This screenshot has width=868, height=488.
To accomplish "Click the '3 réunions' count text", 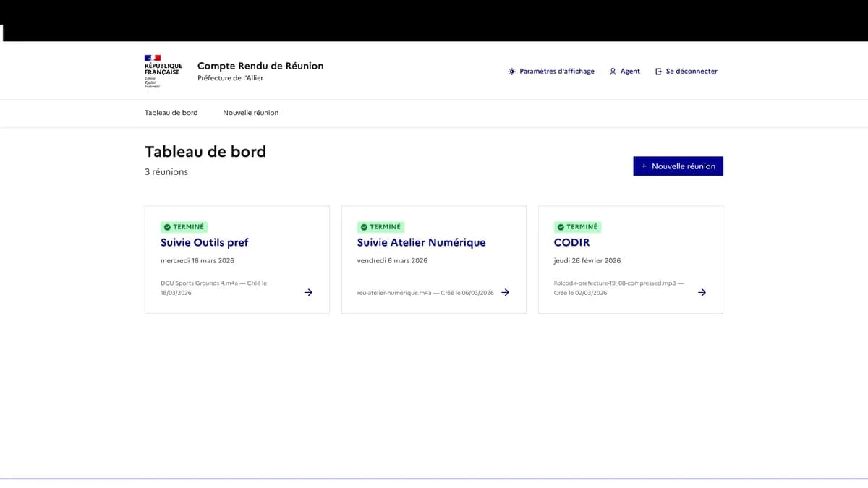I will (166, 172).
